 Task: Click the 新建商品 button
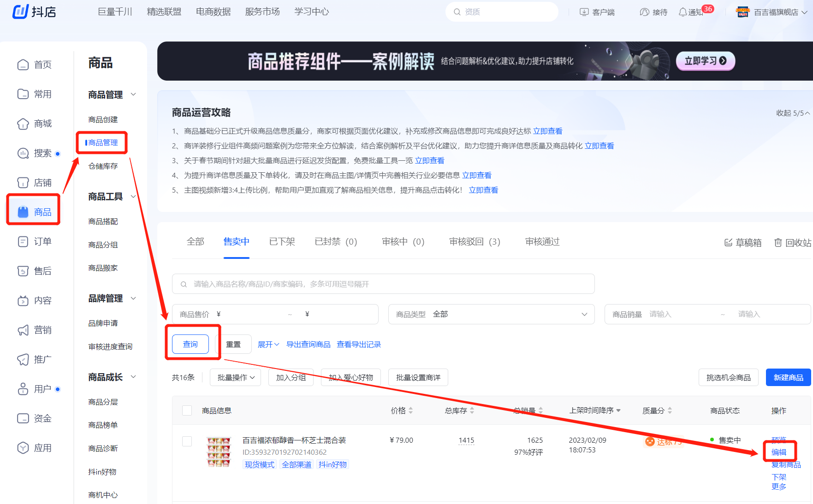pos(788,377)
